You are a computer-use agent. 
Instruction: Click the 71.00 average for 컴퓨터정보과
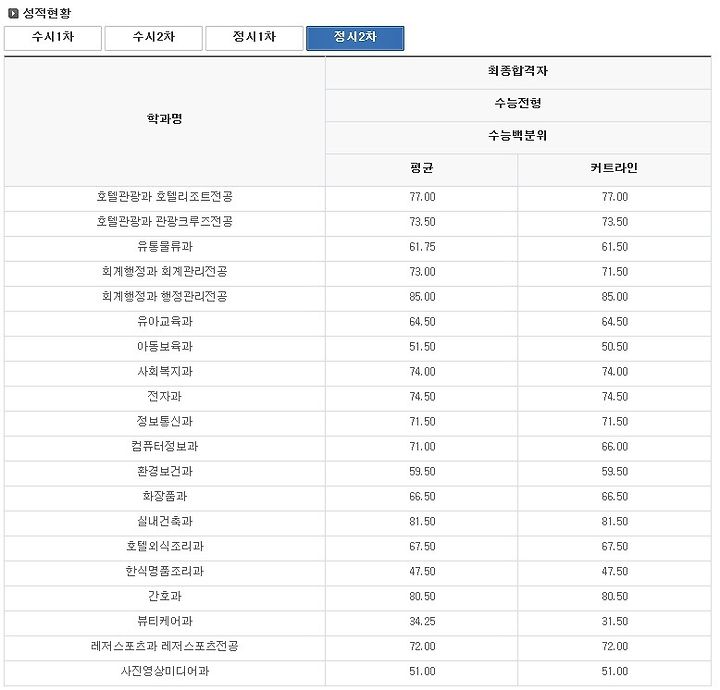coord(422,447)
